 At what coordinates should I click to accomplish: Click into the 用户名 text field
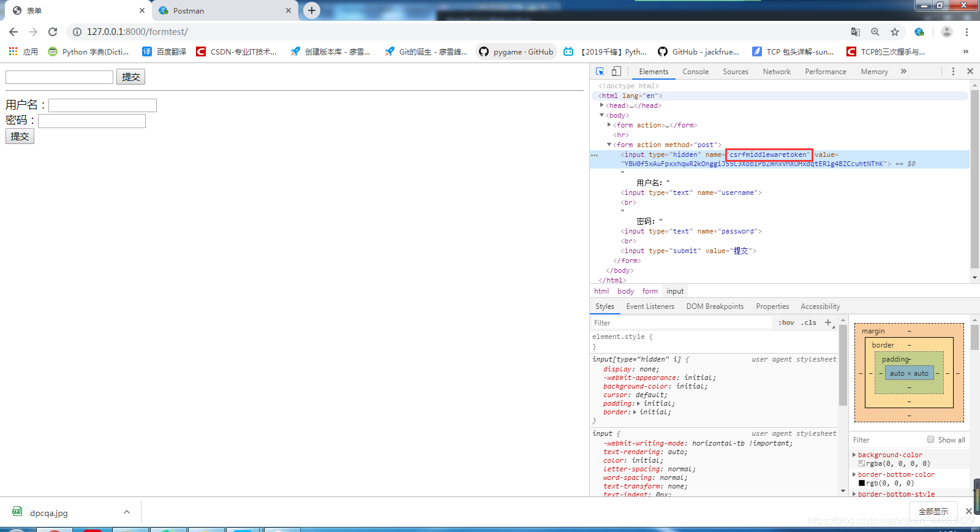coord(102,105)
